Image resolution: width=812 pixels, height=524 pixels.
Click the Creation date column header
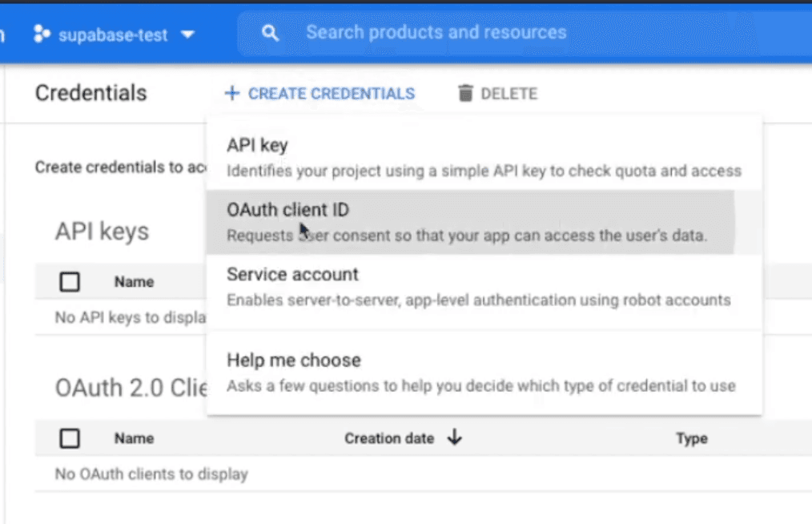(389, 438)
